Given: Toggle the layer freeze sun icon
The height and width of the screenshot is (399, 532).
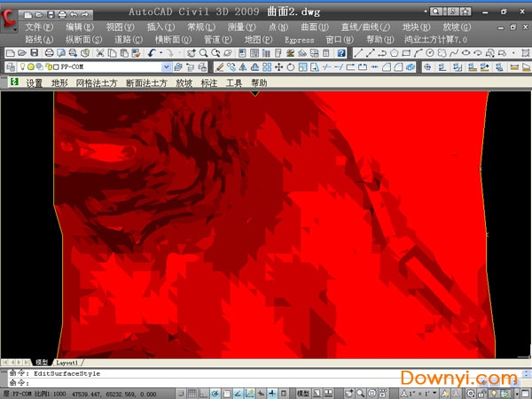Looking at the screenshot, I should [30, 67].
